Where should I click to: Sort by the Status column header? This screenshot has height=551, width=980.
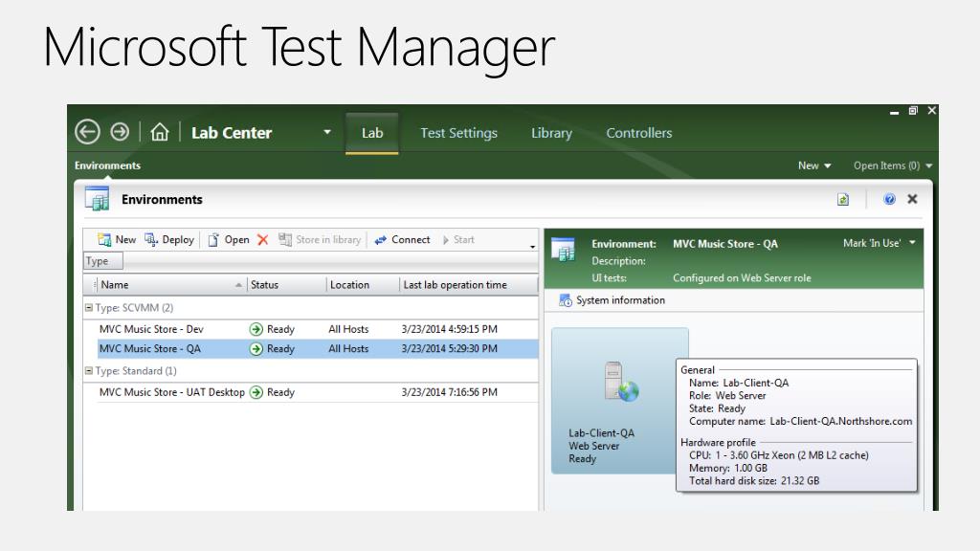(x=286, y=285)
